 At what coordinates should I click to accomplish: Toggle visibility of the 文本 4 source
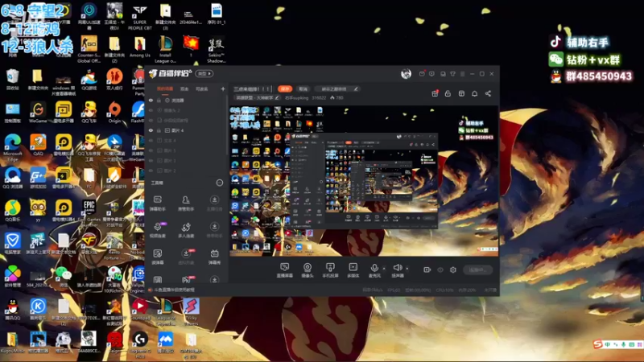[x=151, y=140]
